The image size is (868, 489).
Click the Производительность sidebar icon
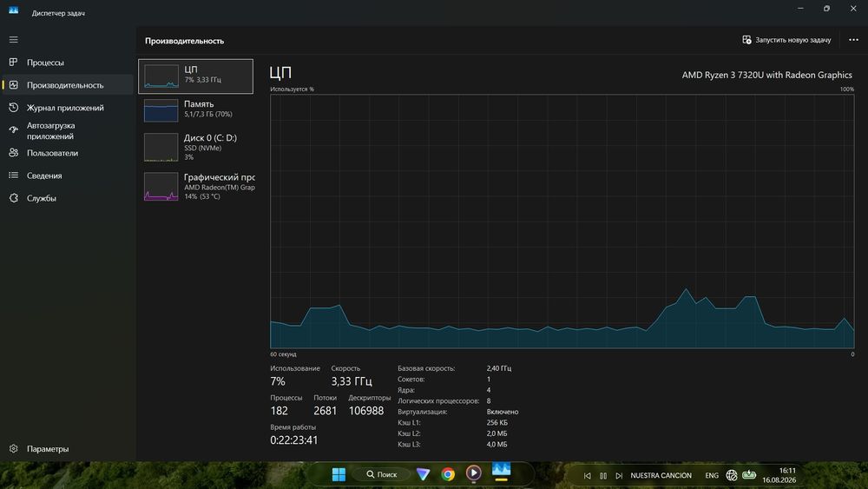[x=13, y=85]
